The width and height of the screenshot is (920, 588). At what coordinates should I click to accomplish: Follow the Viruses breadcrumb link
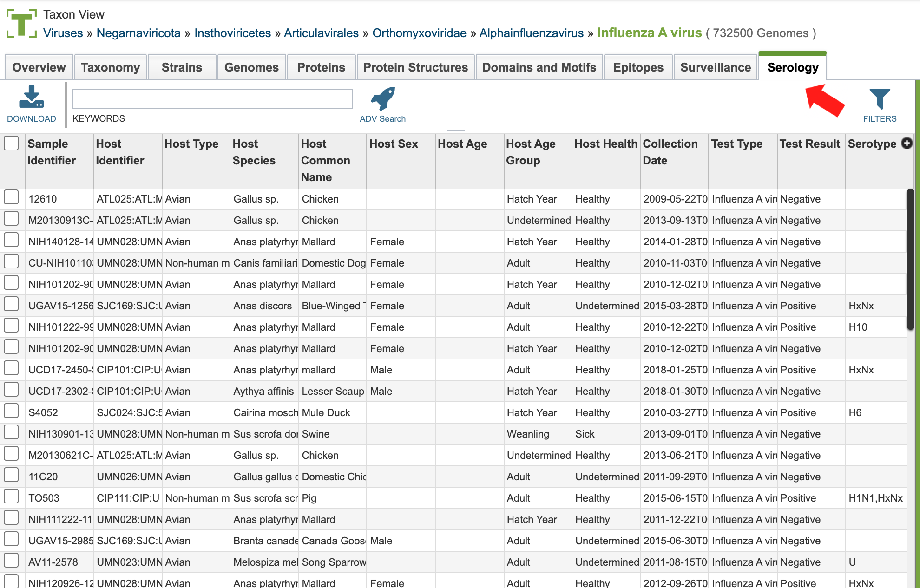(63, 33)
